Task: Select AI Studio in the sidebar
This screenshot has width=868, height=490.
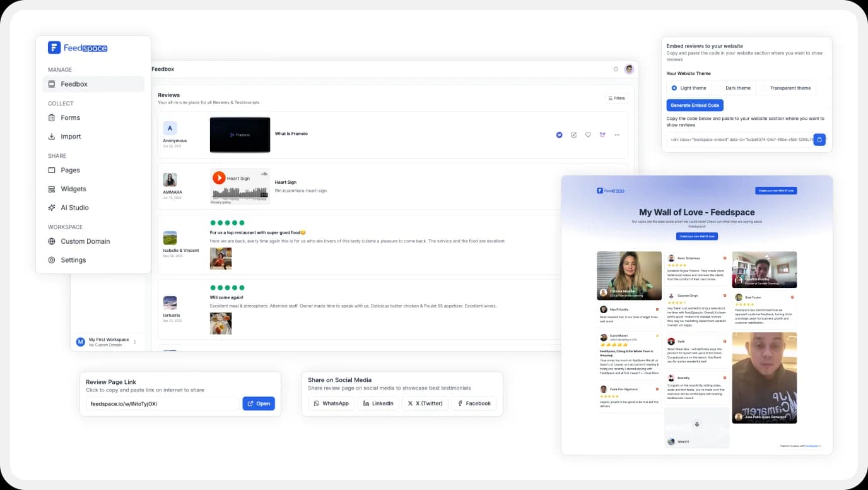Action: (74, 207)
